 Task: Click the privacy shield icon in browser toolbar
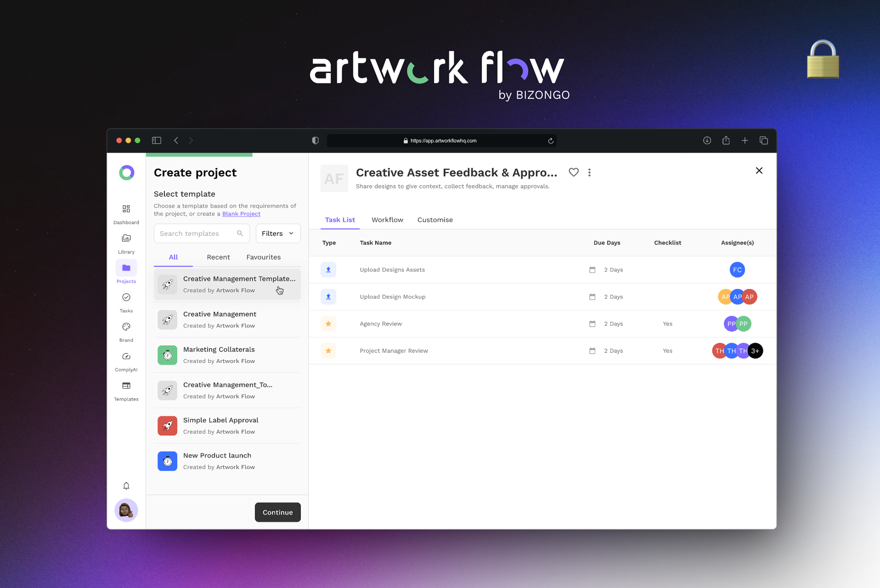[315, 141]
